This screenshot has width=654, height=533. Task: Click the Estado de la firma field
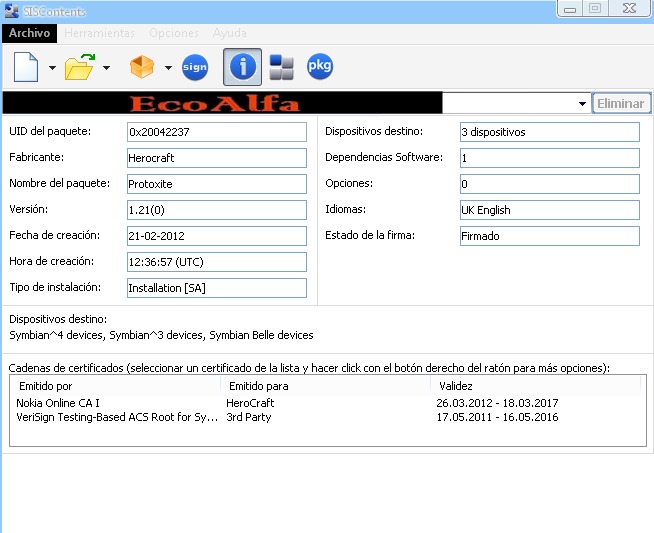pos(550,236)
